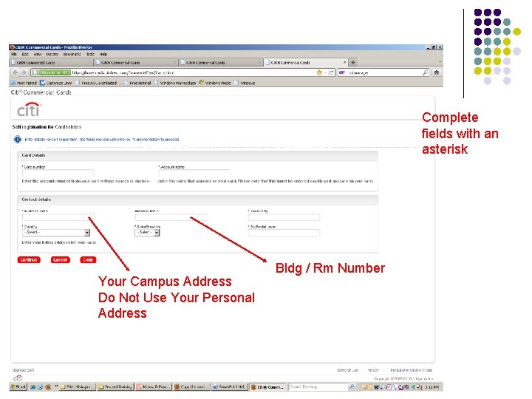Screen dimensions: 532x399
Task: Click the Windows Media bookmark
Action: coord(215,83)
